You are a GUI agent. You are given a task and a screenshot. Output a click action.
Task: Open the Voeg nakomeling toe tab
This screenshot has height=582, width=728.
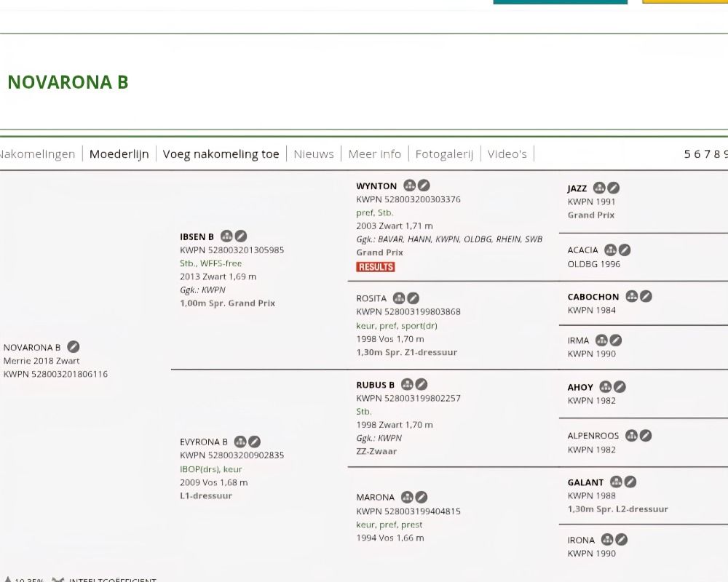click(221, 154)
